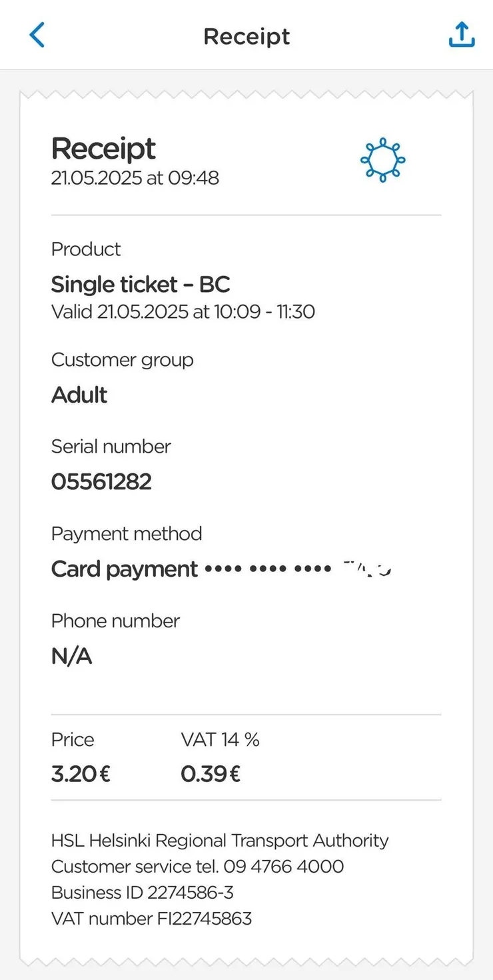Image resolution: width=493 pixels, height=980 pixels.
Task: Select the phone number "N/A" value
Action: pyautogui.click(x=71, y=657)
